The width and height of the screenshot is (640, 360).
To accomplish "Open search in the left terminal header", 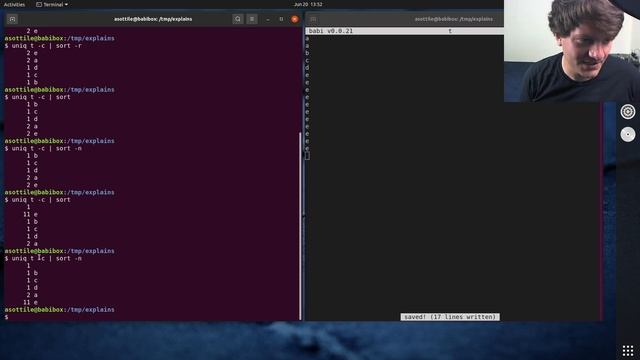I will coord(238,19).
